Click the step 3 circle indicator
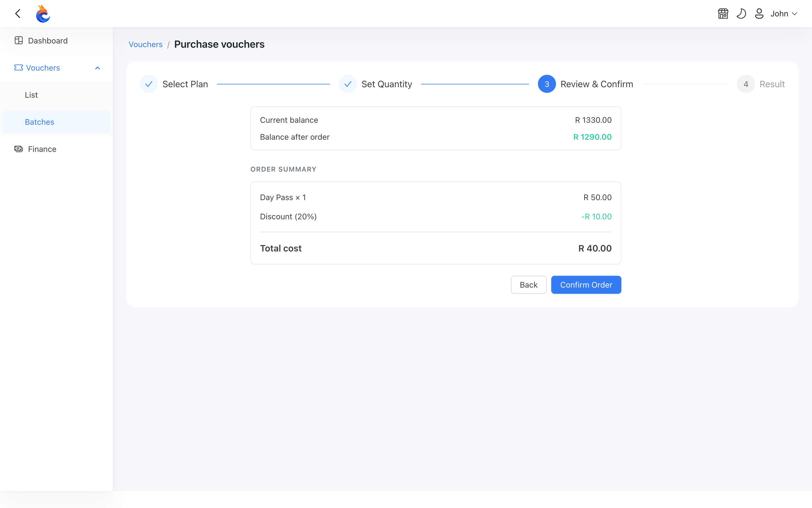 pyautogui.click(x=547, y=84)
